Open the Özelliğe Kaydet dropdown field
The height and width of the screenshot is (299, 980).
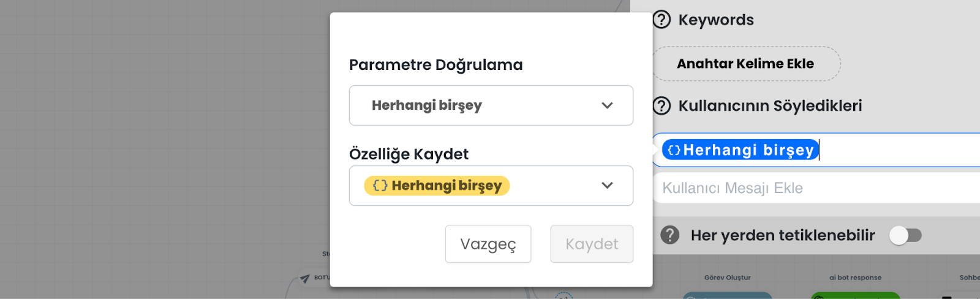551,186
